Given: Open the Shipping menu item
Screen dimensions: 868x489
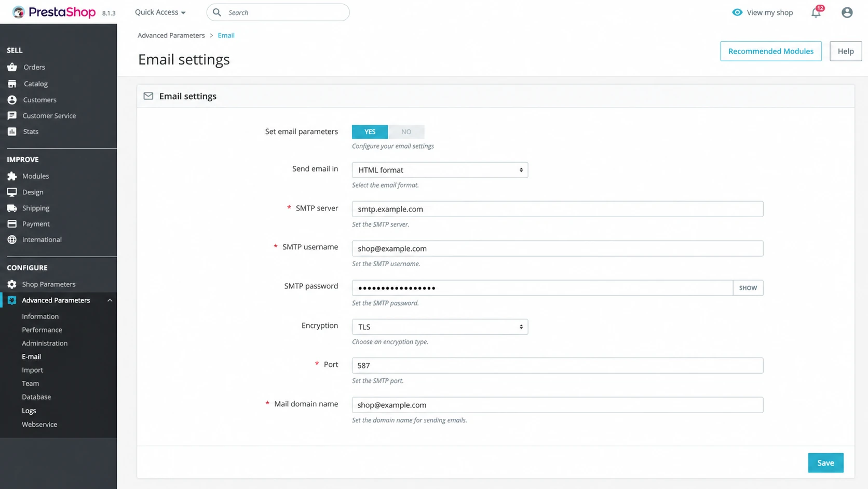Looking at the screenshot, I should (x=36, y=208).
